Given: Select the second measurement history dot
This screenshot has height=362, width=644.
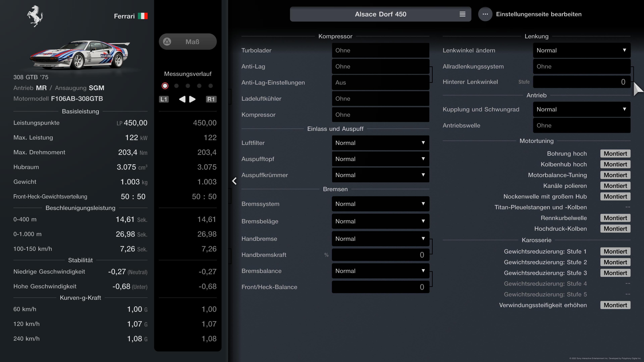Looking at the screenshot, I should (176, 86).
